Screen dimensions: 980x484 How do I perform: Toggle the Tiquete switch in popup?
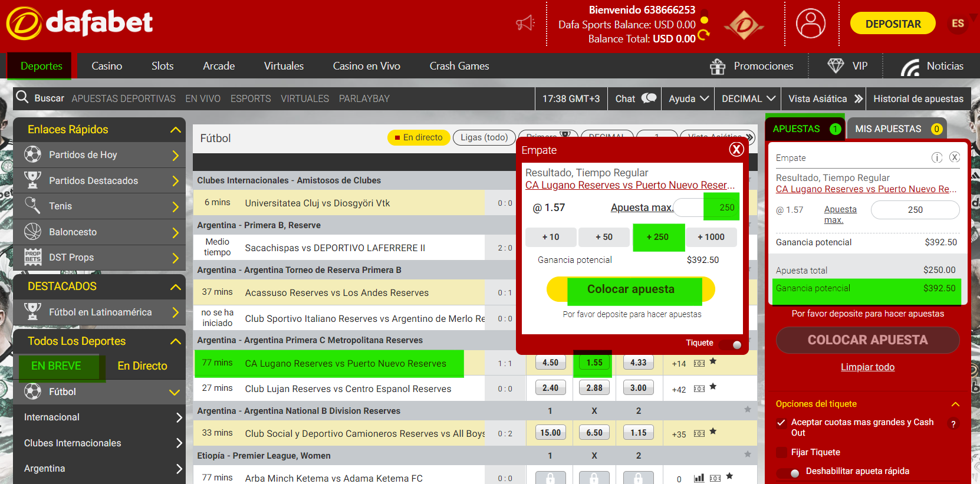click(731, 344)
